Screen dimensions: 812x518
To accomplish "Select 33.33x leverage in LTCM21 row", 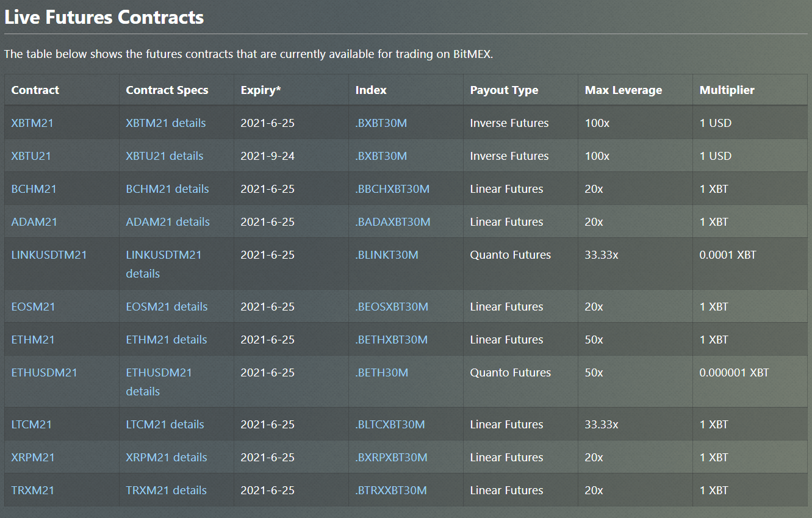I will (x=601, y=425).
